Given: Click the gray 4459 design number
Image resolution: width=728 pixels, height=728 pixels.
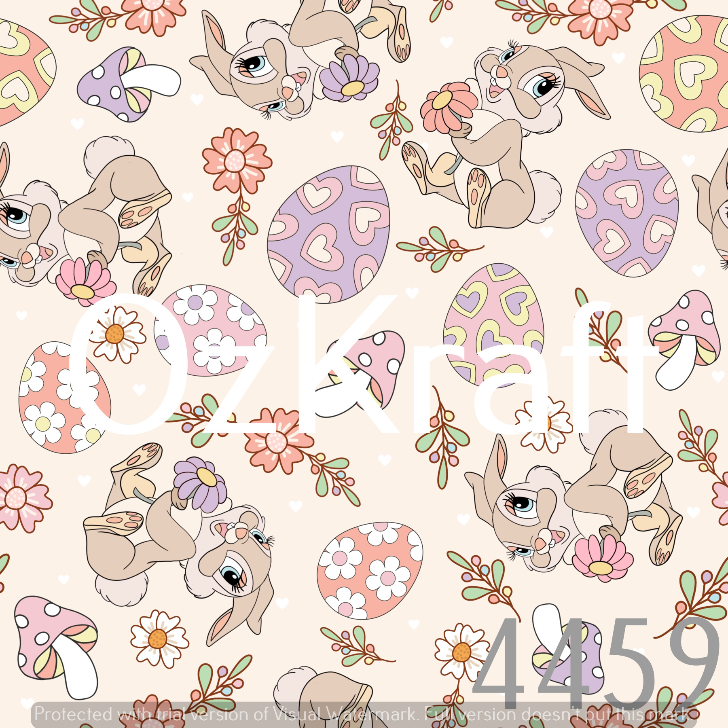Looking at the screenshot, I should click(595, 663).
